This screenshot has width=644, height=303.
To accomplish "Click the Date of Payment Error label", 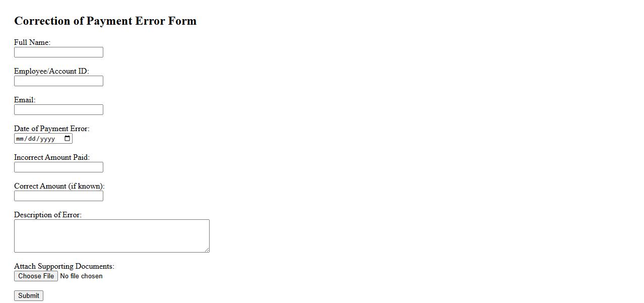I will (51, 129).
